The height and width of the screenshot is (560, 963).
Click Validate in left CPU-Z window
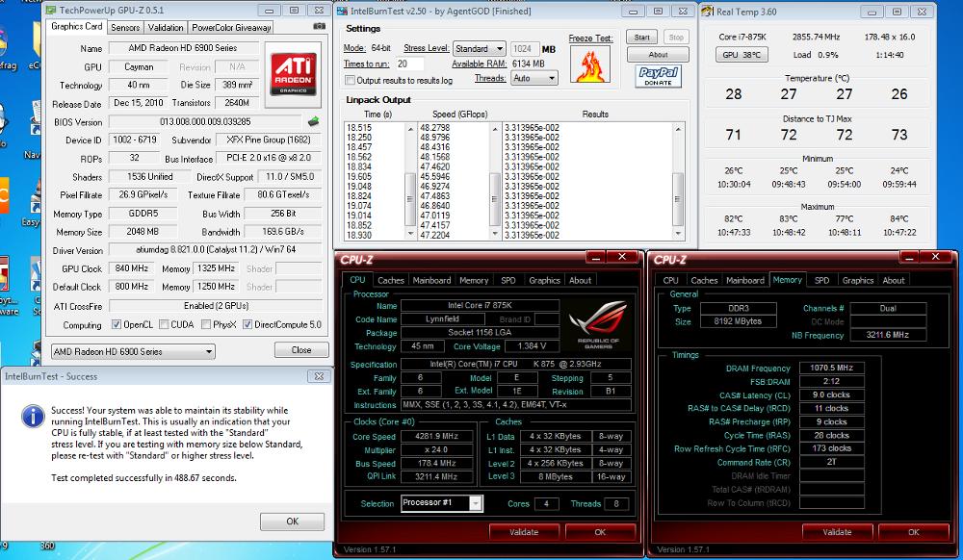[524, 532]
